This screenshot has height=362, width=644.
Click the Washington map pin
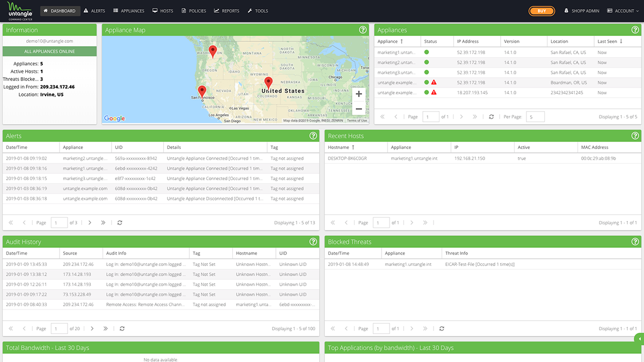(x=213, y=51)
